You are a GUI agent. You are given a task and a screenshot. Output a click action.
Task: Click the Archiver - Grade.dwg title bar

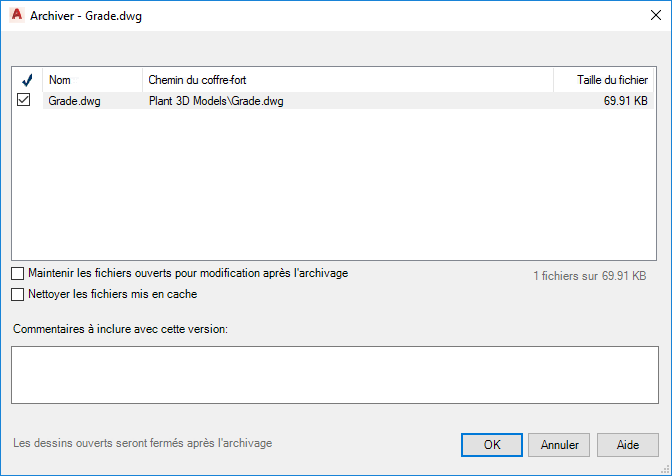click(x=300, y=15)
